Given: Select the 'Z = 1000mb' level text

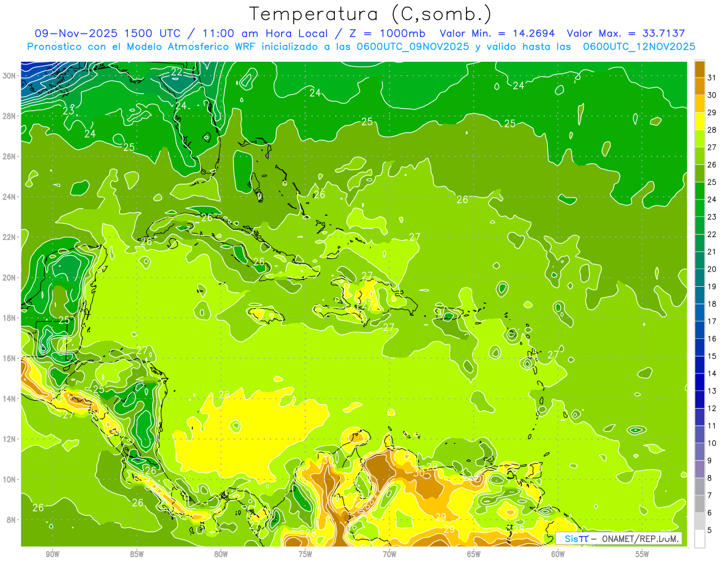Looking at the screenshot, I should pos(387,33).
